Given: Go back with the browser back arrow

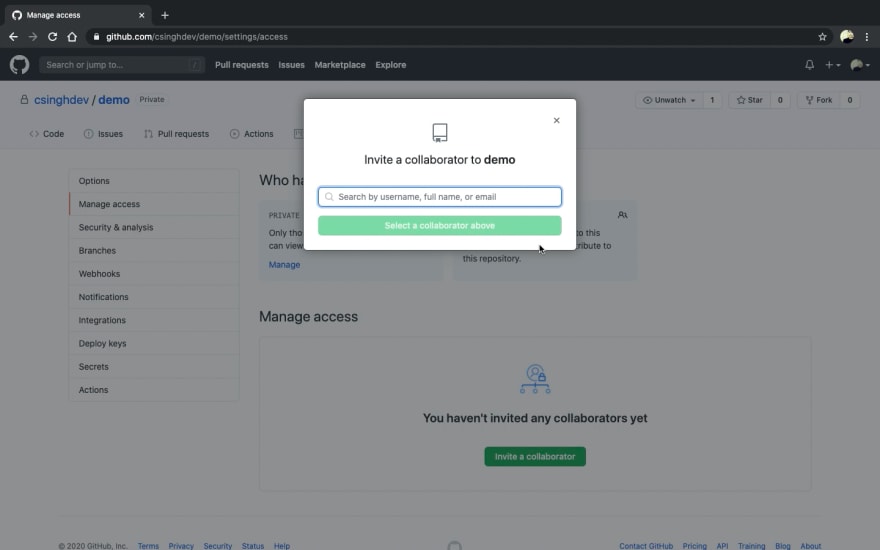Looking at the screenshot, I should pos(13,36).
